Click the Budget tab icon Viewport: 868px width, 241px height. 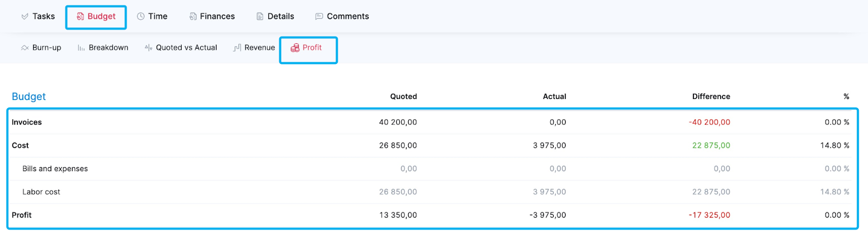pos(80,16)
